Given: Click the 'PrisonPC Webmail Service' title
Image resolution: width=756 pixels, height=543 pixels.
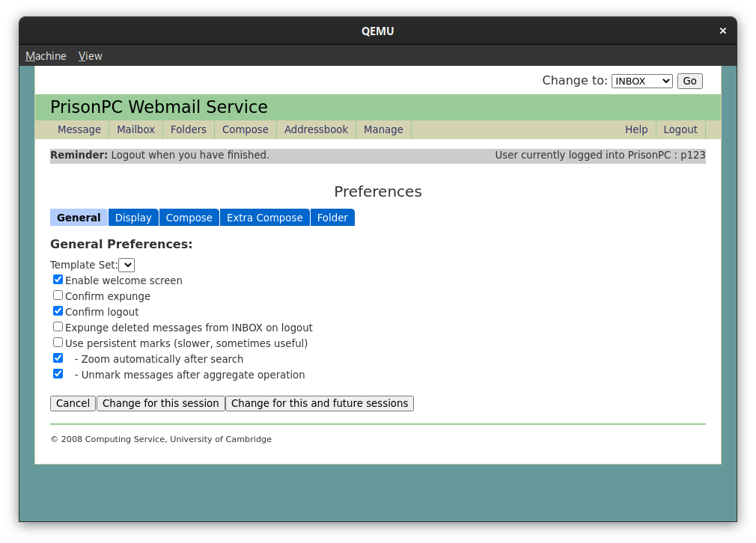Looking at the screenshot, I should coord(159,107).
